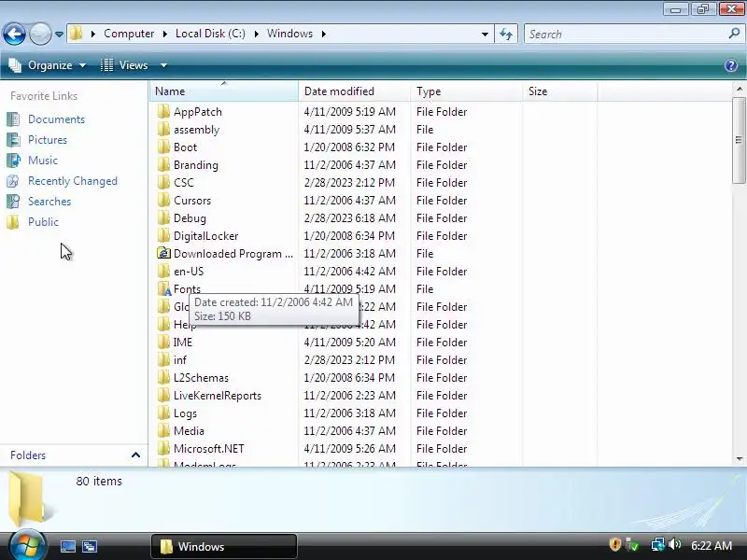
Task: Expand the arrow after Computer in breadcrumb
Action: [165, 34]
